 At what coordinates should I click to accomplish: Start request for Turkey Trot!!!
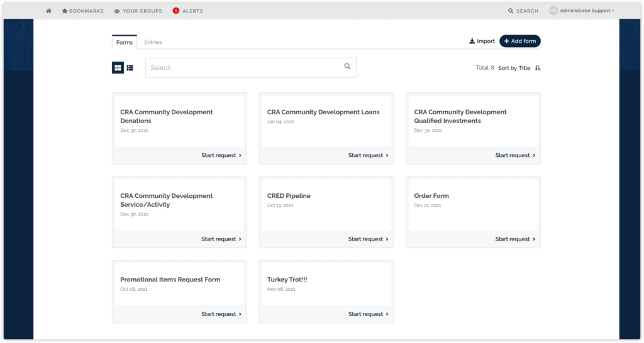(x=369, y=314)
